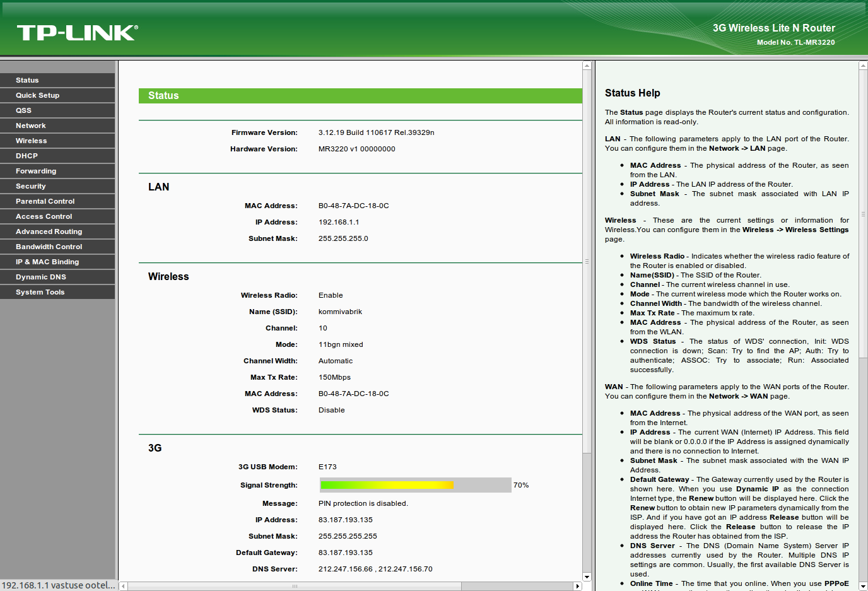The image size is (868, 591).
Task: Click the 3G IP Address value
Action: (346, 520)
